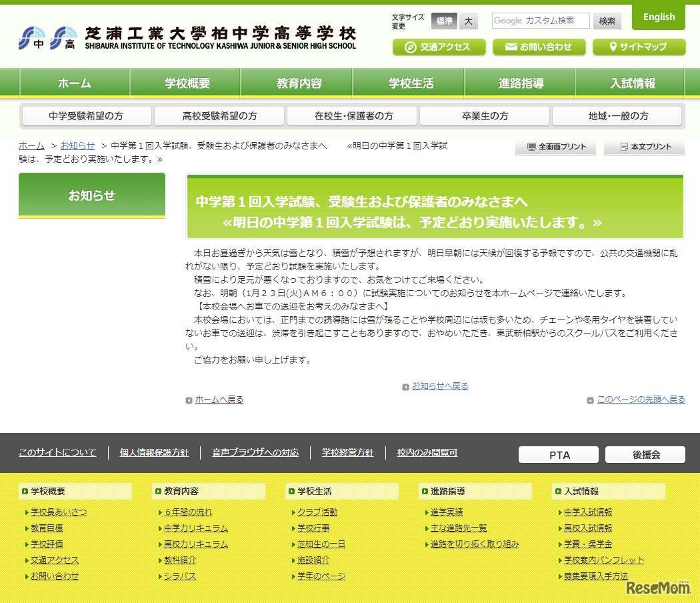Click the 全画面プリント print button
700x603 pixels.
tap(555, 147)
